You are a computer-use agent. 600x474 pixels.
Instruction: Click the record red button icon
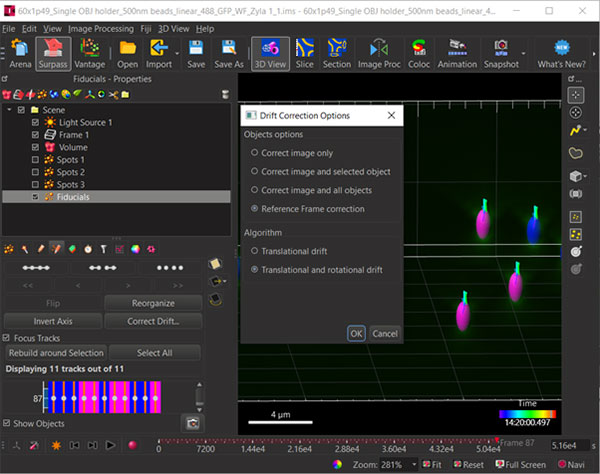[132, 445]
